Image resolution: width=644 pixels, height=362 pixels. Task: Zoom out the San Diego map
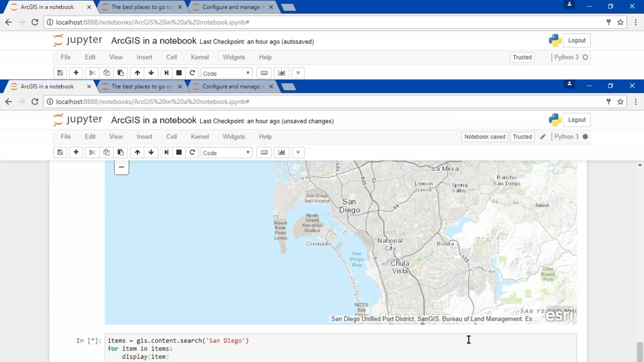click(x=121, y=167)
